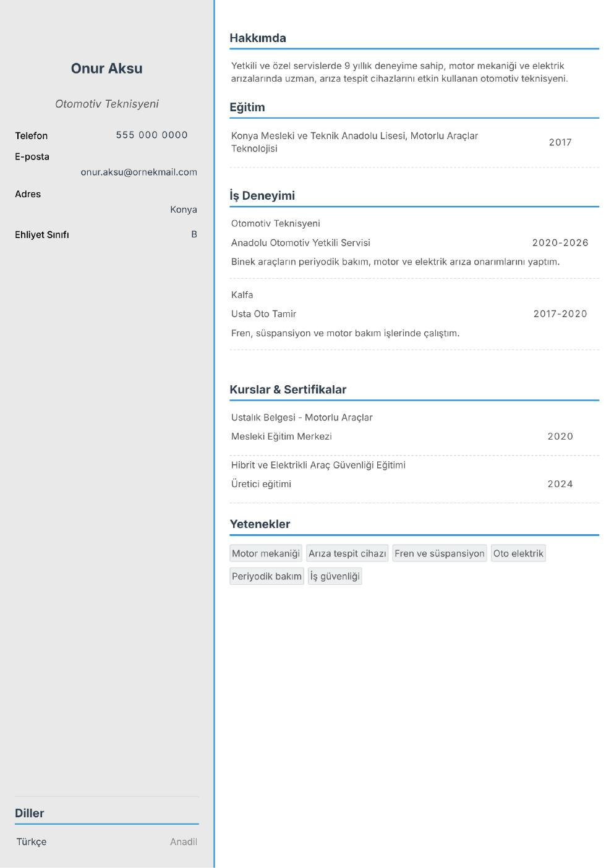Click the Hakkımda section heading
Image resolution: width=614 pixels, height=868 pixels.
(258, 38)
